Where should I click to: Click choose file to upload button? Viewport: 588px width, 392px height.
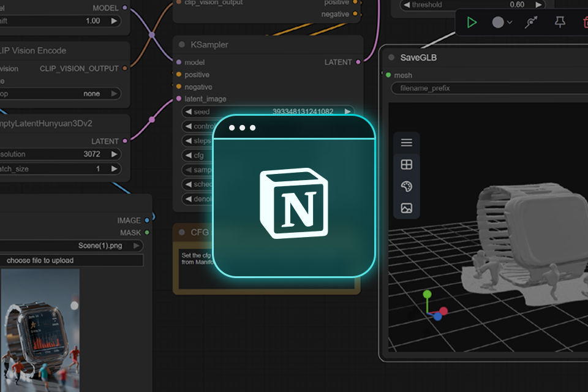coord(72,260)
